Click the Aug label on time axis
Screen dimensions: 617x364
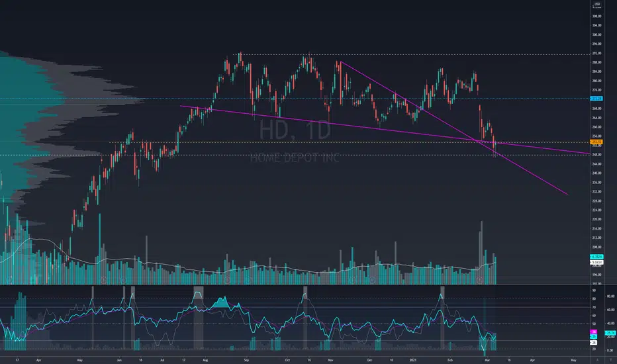205,360
